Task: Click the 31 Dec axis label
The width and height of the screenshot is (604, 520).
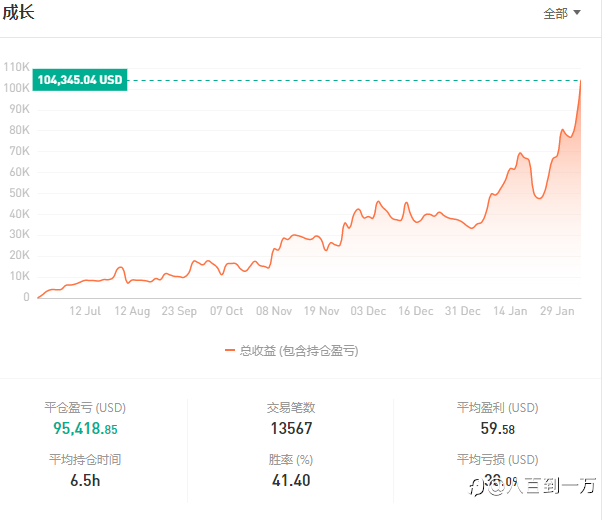Action: pyautogui.click(x=463, y=311)
